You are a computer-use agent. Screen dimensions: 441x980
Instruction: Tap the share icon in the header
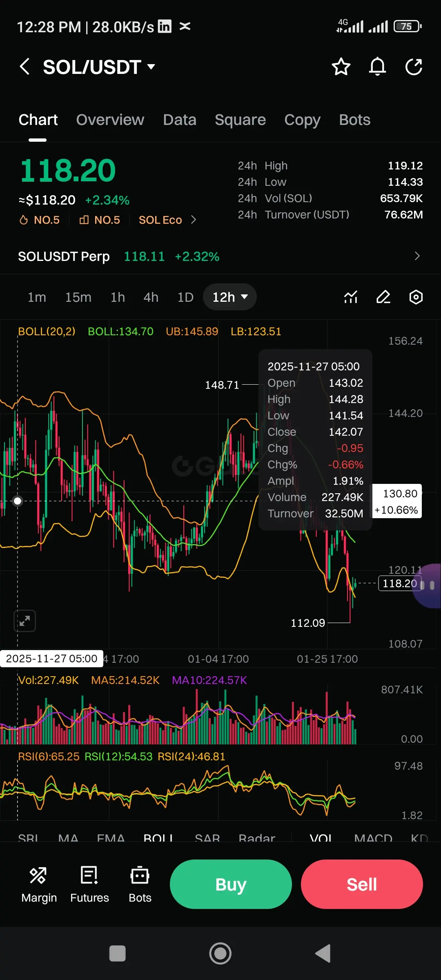(414, 67)
